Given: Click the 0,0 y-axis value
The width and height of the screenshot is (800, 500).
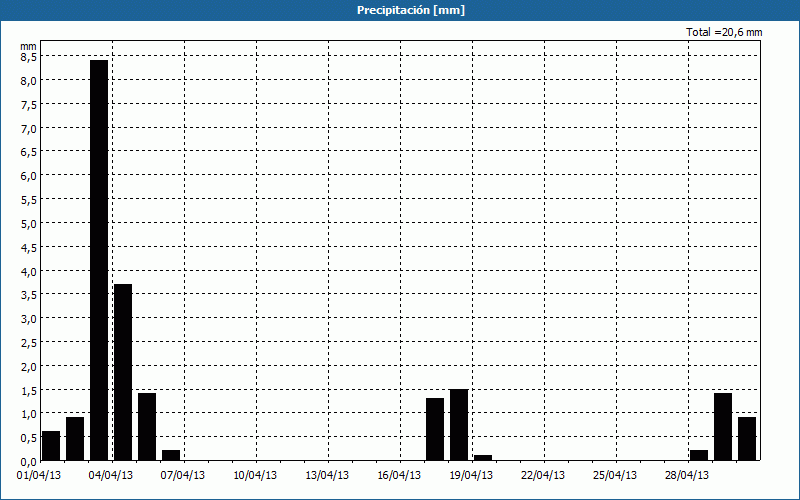Looking at the screenshot, I should click(28, 462).
